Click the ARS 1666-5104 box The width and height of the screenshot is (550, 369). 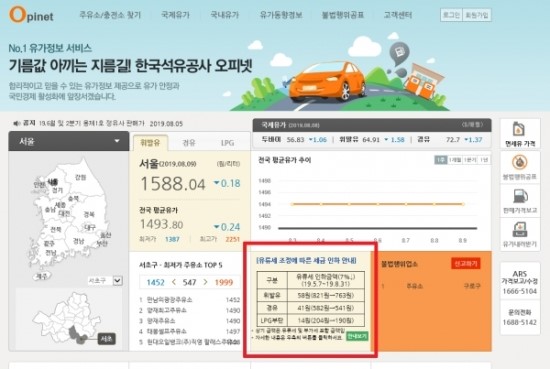(520, 282)
